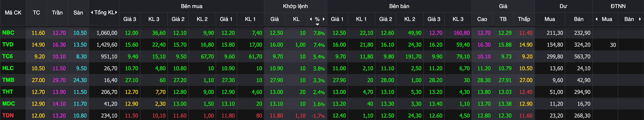Open the TVD stock symbol
The image size is (644, 120).
tap(8, 45)
